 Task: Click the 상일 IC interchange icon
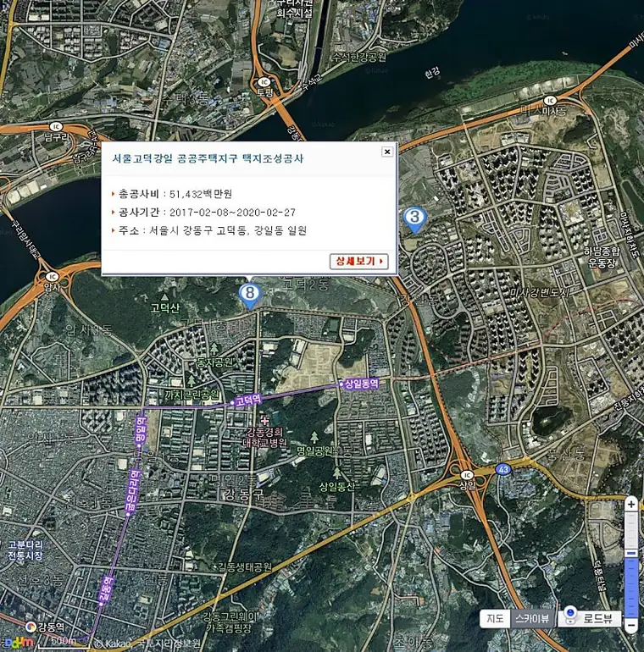pyautogui.click(x=467, y=475)
